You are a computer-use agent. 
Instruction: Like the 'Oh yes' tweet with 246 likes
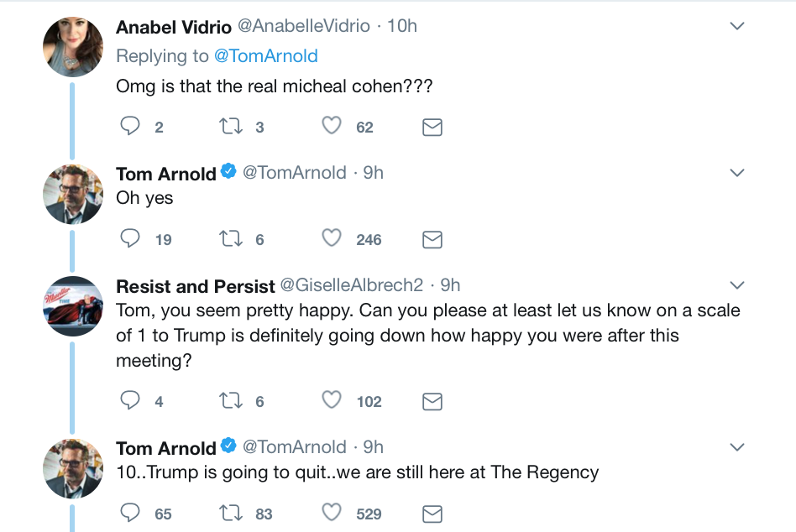[332, 237]
